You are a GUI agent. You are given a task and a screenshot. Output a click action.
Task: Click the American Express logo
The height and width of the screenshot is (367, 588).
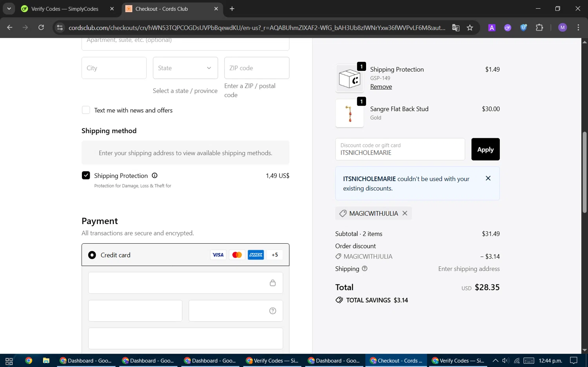(x=256, y=255)
